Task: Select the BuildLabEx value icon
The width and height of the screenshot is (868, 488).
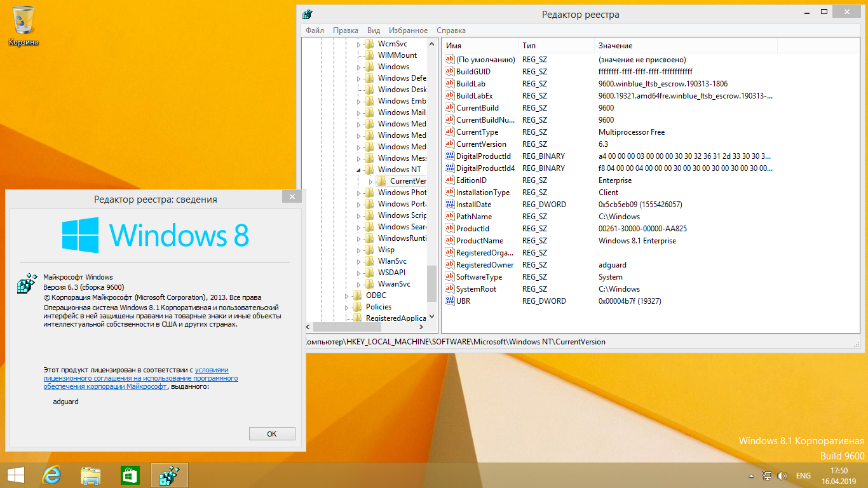Action: click(x=450, y=96)
